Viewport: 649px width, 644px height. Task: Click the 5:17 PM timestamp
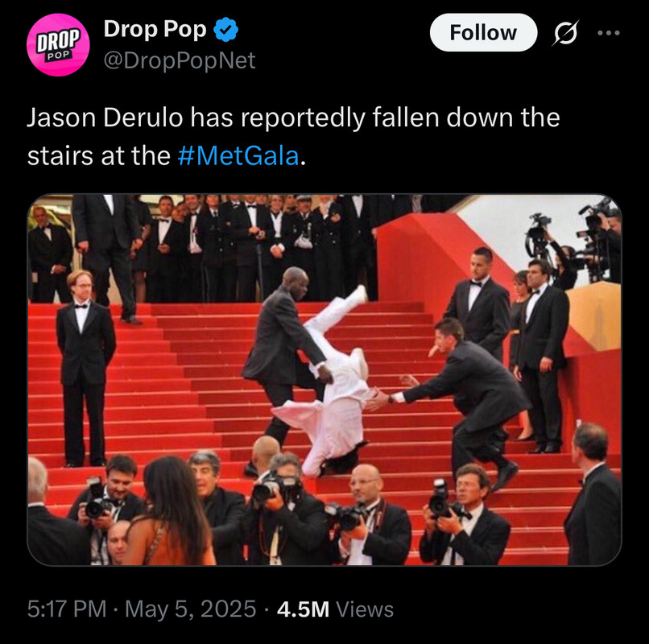point(67,609)
